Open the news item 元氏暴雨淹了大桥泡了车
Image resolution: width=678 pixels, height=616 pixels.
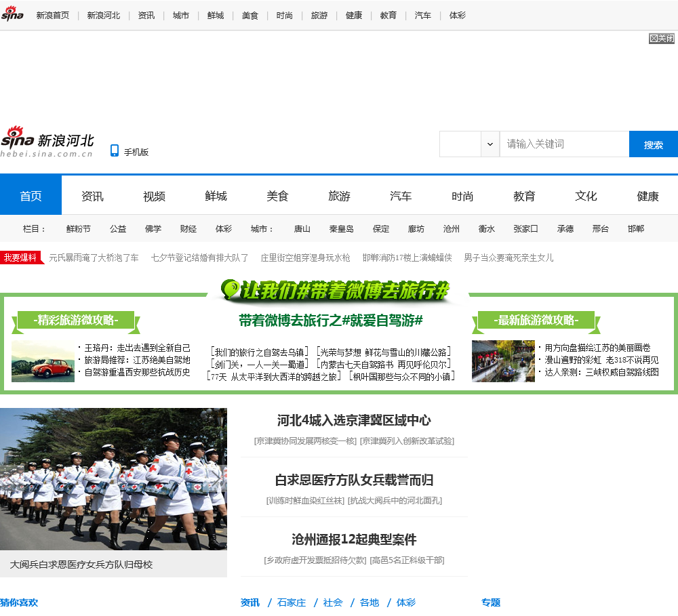tap(94, 258)
